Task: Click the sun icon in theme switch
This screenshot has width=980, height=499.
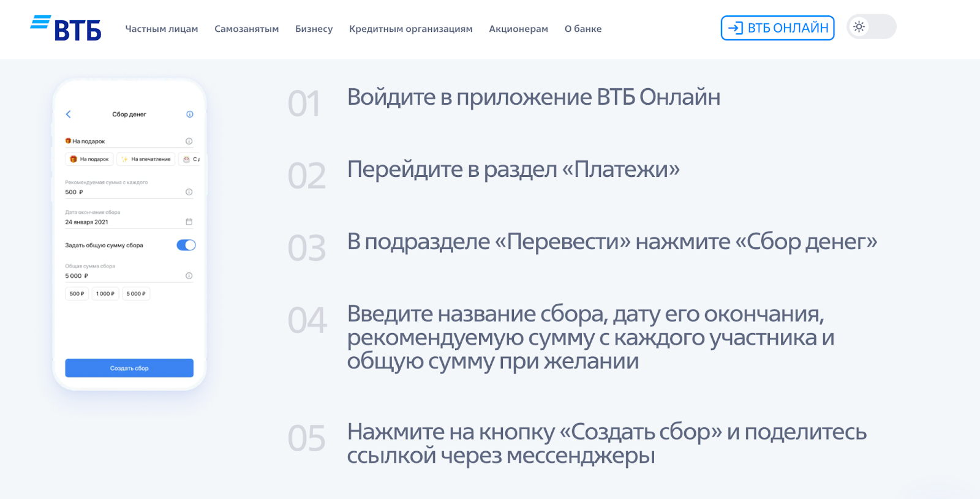Action: [x=859, y=27]
